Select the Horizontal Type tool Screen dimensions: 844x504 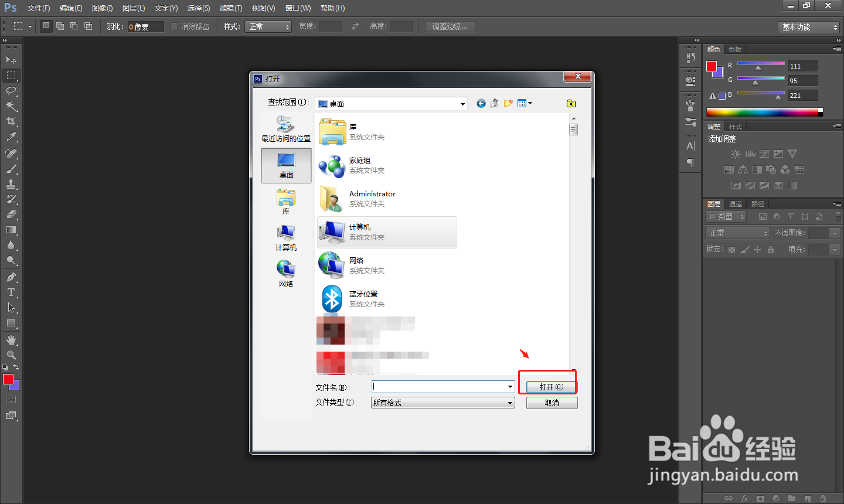click(11, 292)
